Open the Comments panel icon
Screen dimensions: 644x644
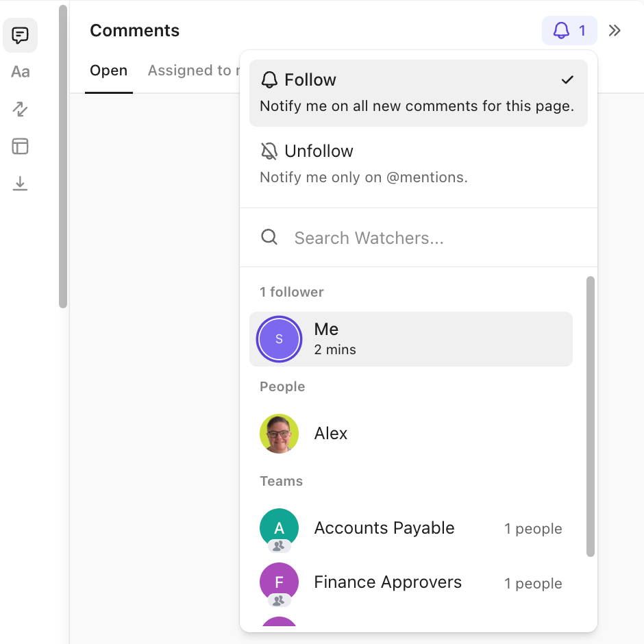tap(20, 35)
